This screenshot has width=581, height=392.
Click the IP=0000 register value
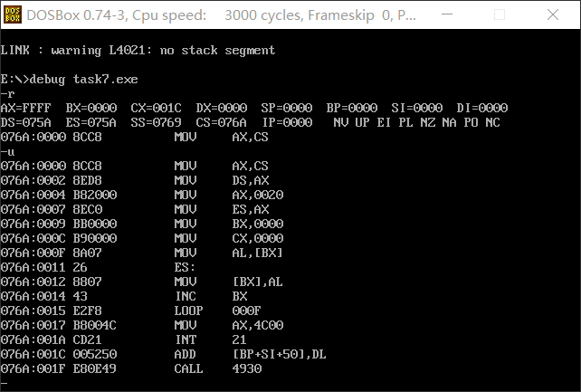tap(287, 122)
